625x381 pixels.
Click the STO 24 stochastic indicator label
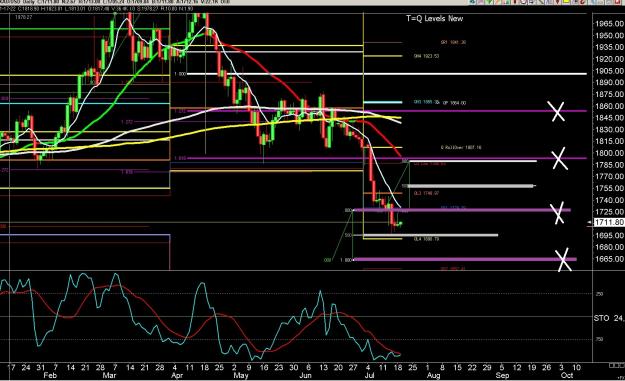pyautogui.click(x=608, y=318)
